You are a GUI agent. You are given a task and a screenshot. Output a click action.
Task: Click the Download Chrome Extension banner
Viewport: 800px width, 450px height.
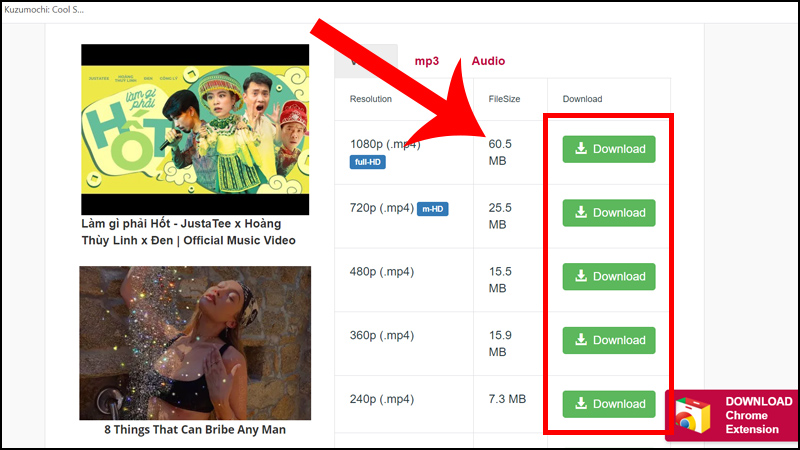[x=732, y=415]
